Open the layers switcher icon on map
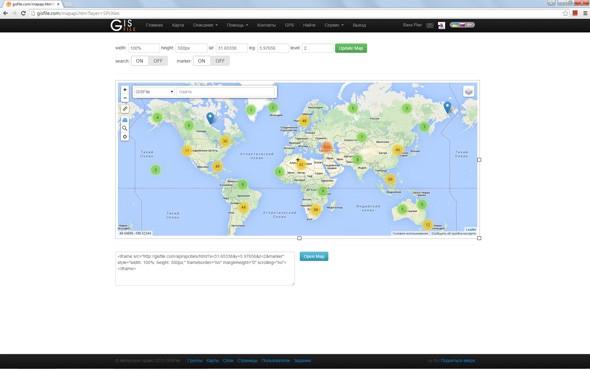 [468, 91]
